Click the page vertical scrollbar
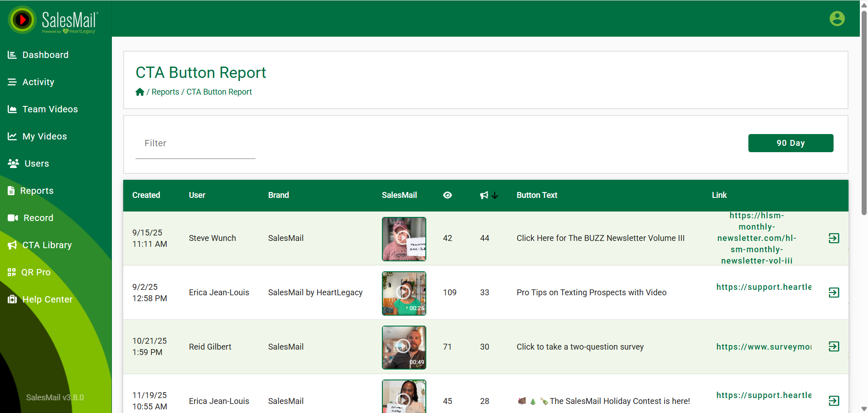The width and height of the screenshot is (868, 413). pos(863,113)
